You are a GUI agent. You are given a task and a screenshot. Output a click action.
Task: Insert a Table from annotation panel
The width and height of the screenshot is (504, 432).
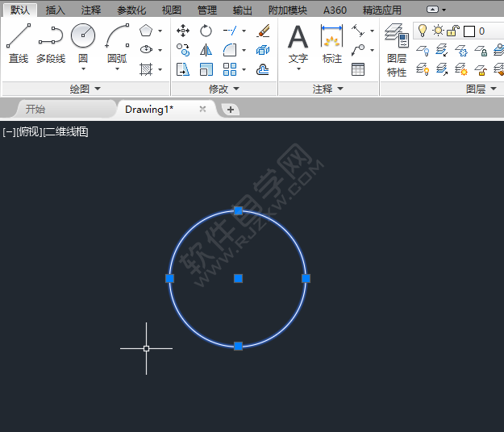(358, 69)
